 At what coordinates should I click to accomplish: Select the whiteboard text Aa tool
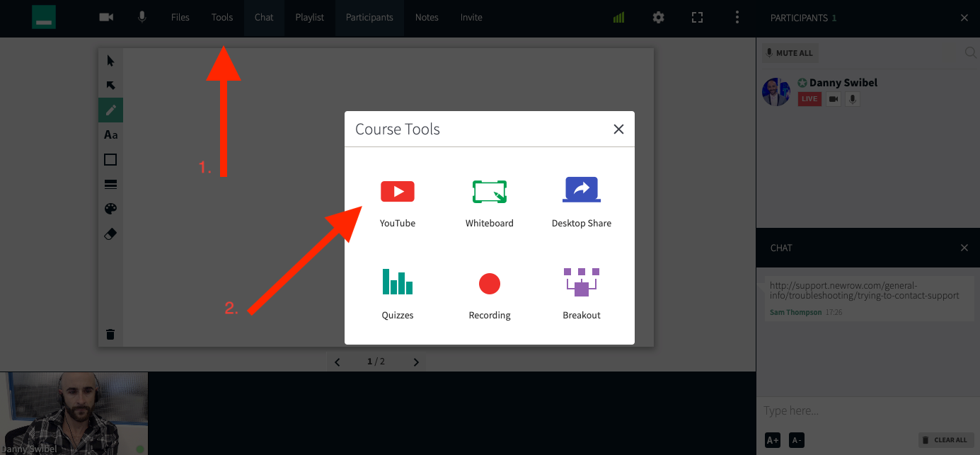(110, 134)
